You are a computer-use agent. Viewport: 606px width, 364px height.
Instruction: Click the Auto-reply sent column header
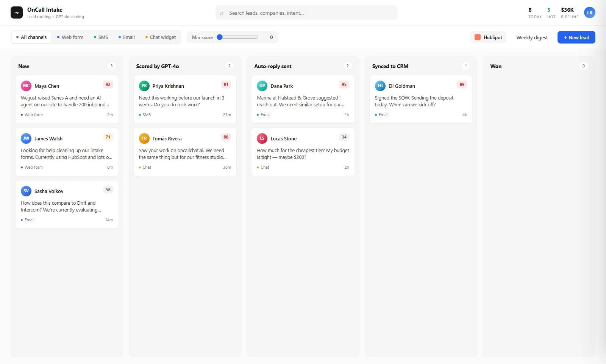[x=273, y=66]
